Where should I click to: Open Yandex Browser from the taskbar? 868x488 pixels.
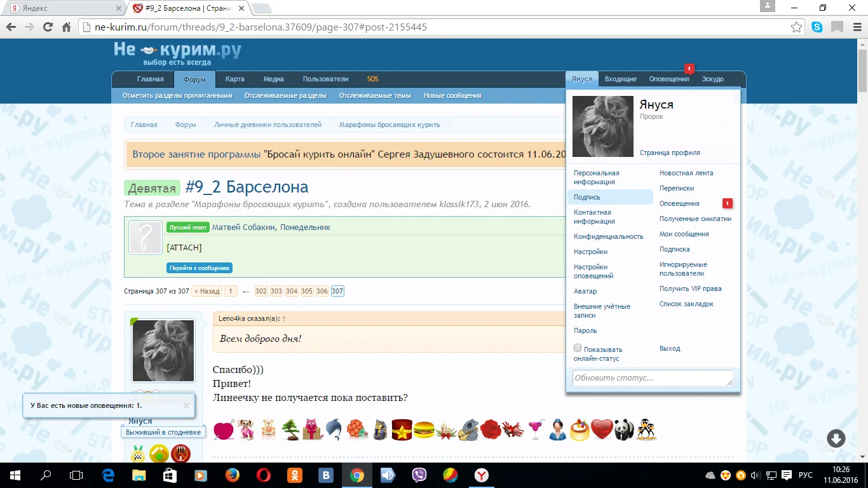pyautogui.click(x=482, y=475)
